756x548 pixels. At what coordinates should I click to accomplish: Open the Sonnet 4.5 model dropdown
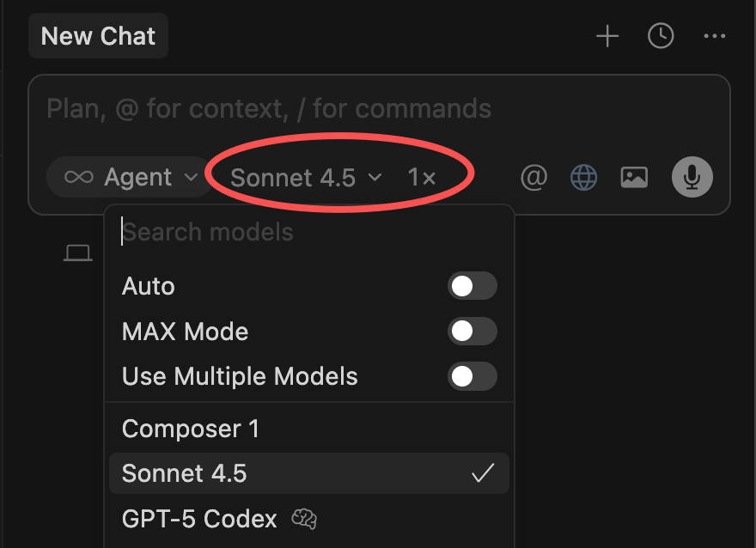tap(292, 177)
